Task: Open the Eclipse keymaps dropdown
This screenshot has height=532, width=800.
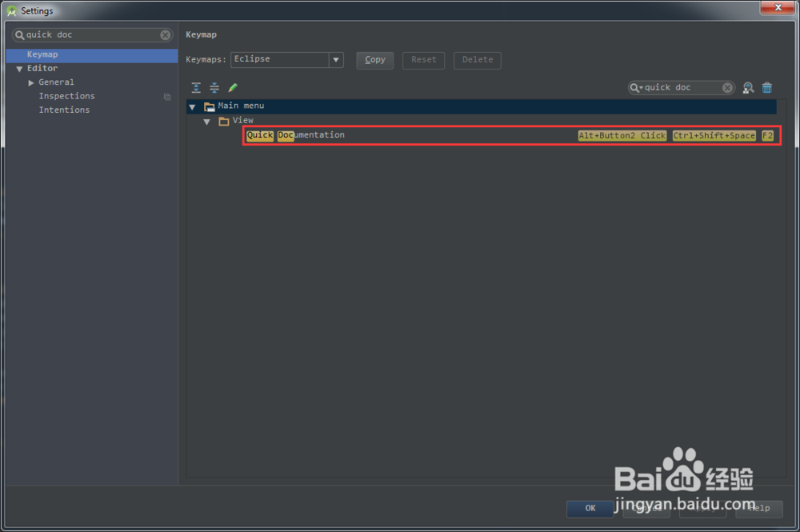Action: pyautogui.click(x=334, y=60)
